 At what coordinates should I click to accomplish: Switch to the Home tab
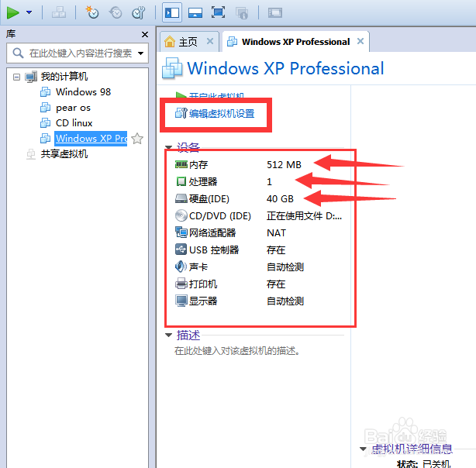click(x=188, y=42)
